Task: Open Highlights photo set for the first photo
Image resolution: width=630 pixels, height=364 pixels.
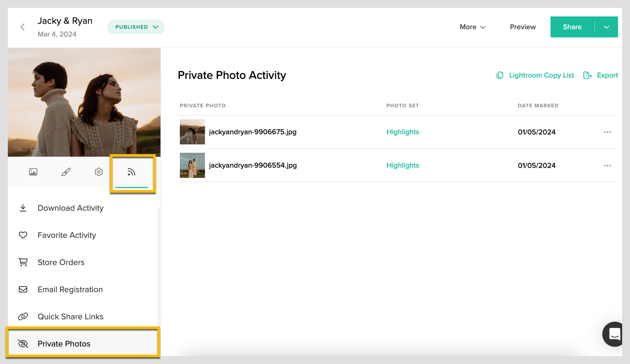Action: pos(403,132)
